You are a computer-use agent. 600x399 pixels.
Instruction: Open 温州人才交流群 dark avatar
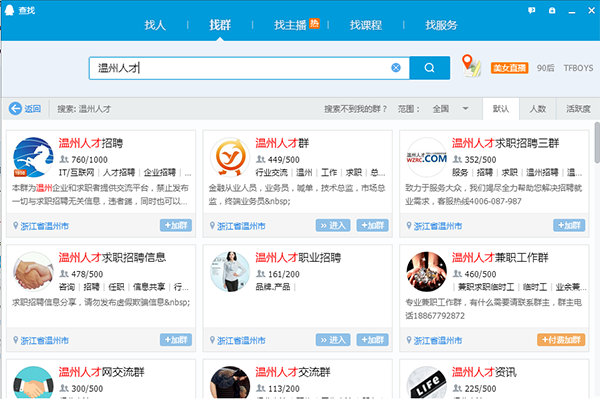point(230,383)
